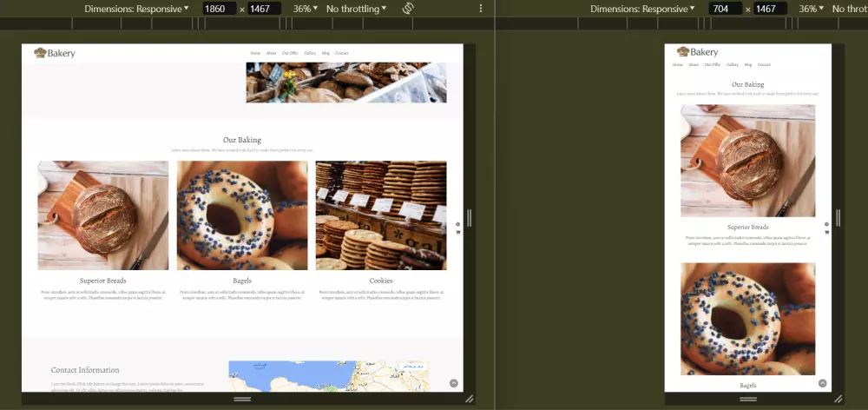Screen dimensions: 868x410
Task: Select Home in the narrow preview menu
Action: [x=678, y=65]
